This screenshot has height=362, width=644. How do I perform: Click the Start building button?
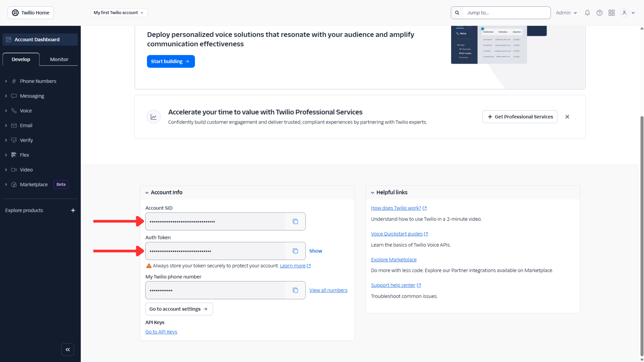pos(171,61)
